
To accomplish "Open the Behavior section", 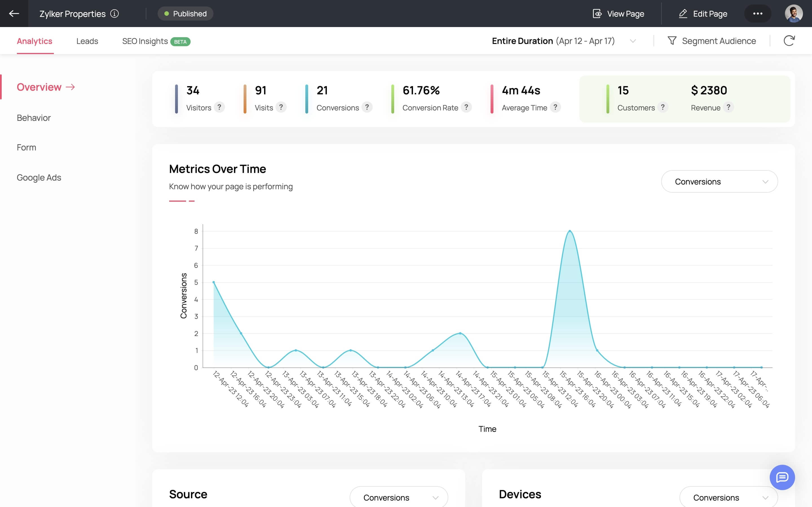I will [33, 117].
